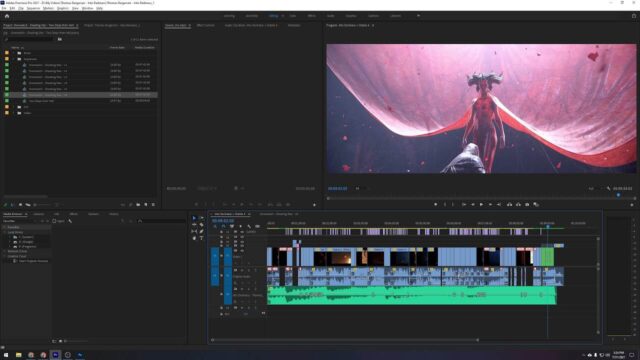This screenshot has width=640, height=360.
Task: Solo audio track A1
Action: 249,270
